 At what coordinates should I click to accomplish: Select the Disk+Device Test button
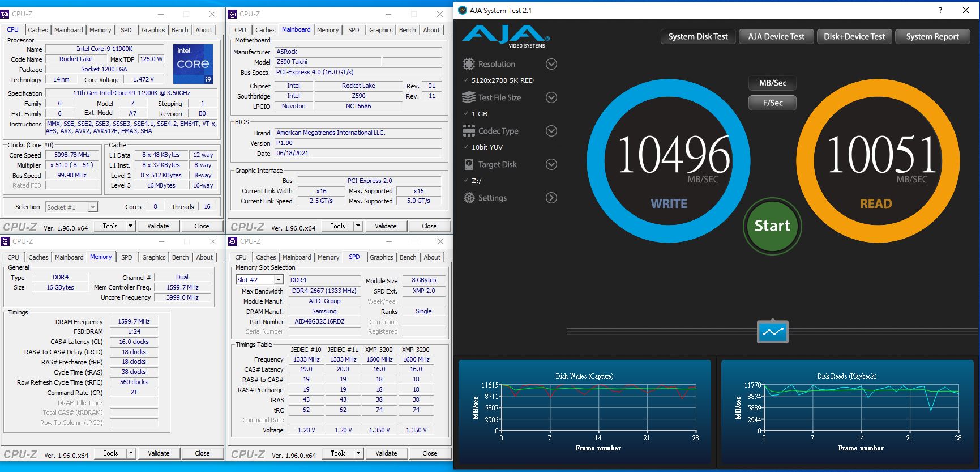(x=854, y=37)
